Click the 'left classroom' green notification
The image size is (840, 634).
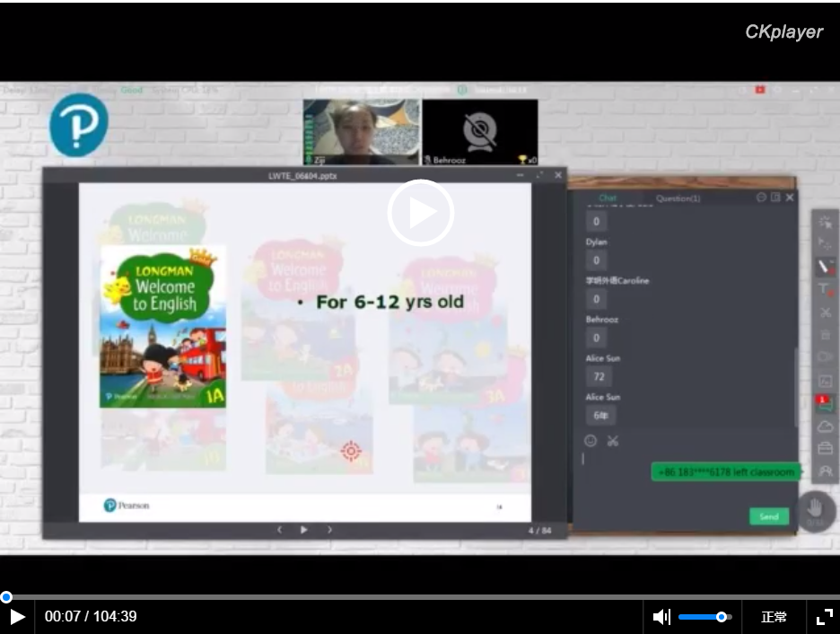pyautogui.click(x=726, y=472)
